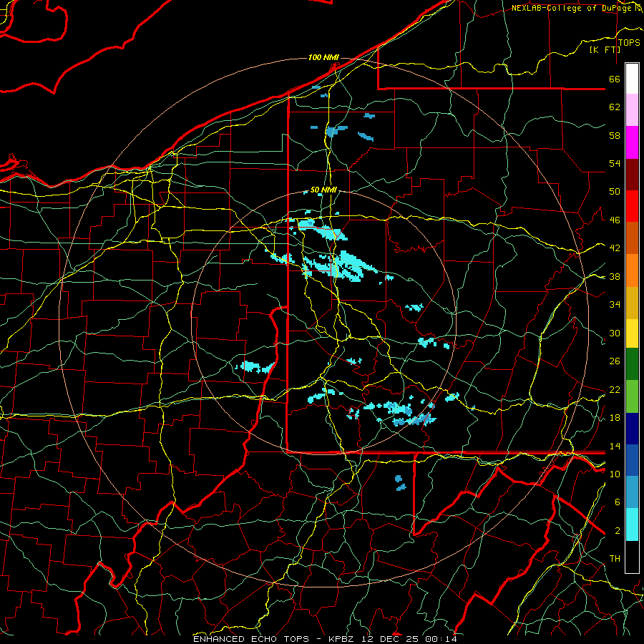
Task: Select the "18" scale label
Action: click(x=615, y=418)
